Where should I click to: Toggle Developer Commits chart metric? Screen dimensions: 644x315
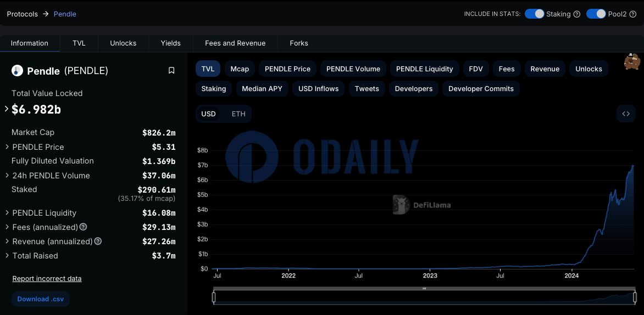[481, 88]
